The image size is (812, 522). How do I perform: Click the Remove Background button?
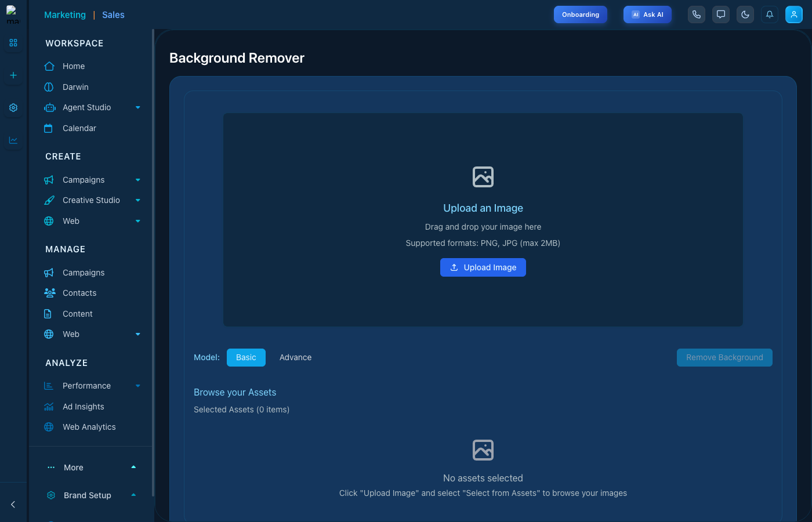point(724,357)
